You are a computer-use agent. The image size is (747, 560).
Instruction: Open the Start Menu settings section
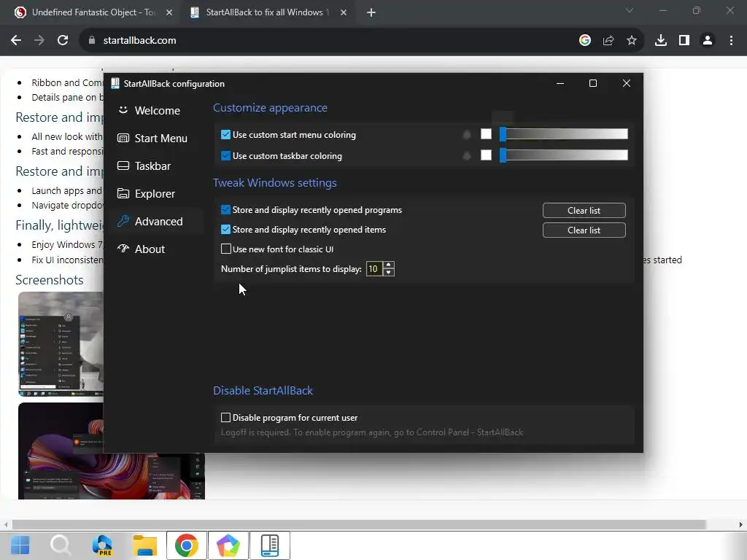point(160,138)
